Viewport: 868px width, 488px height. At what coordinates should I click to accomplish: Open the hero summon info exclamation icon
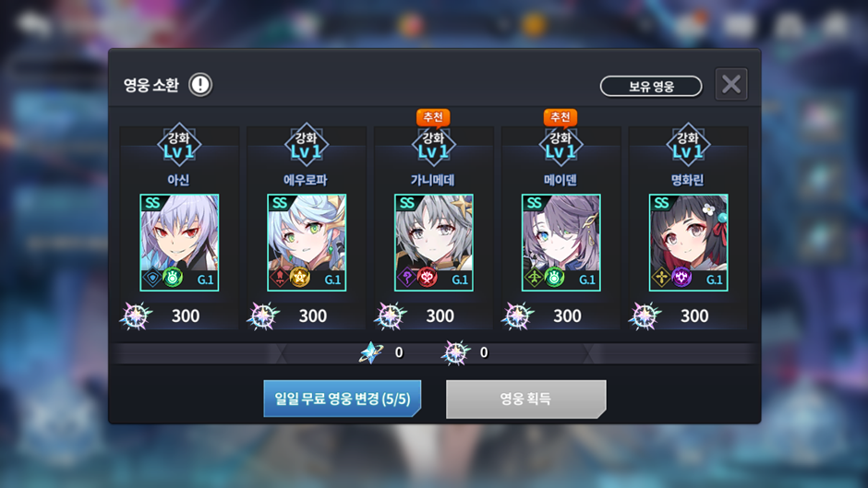click(x=200, y=85)
